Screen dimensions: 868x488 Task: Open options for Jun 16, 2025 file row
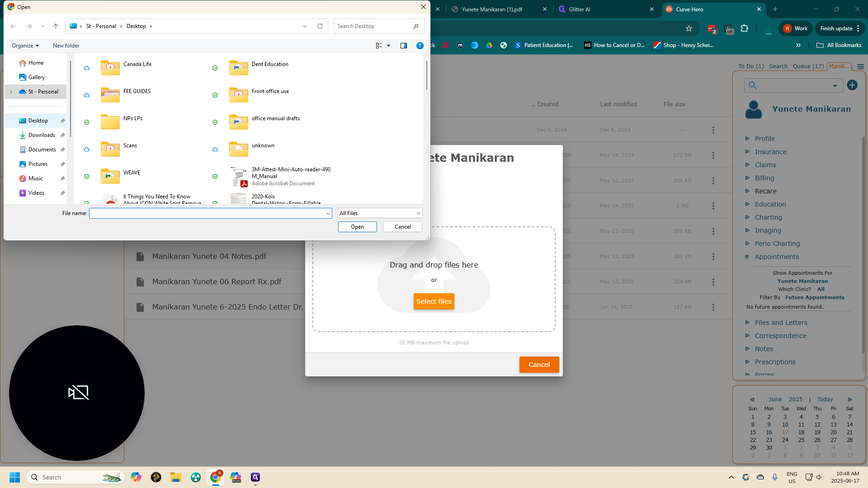pos(713,307)
